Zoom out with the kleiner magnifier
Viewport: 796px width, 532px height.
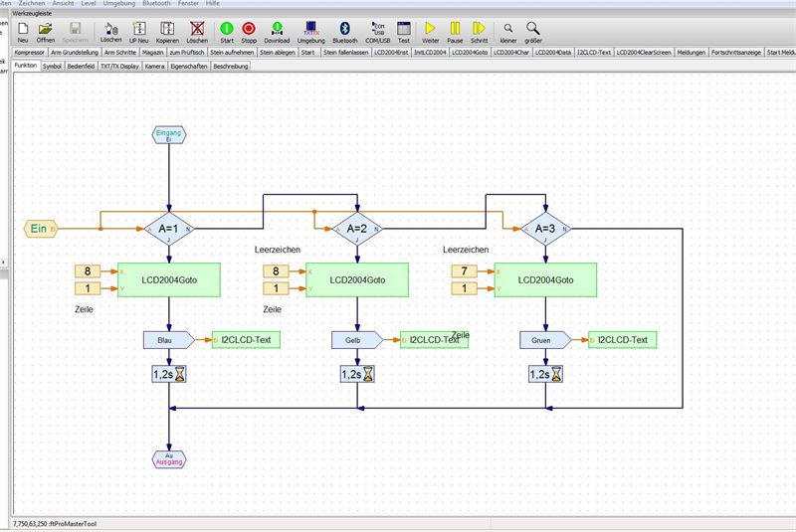point(508,32)
